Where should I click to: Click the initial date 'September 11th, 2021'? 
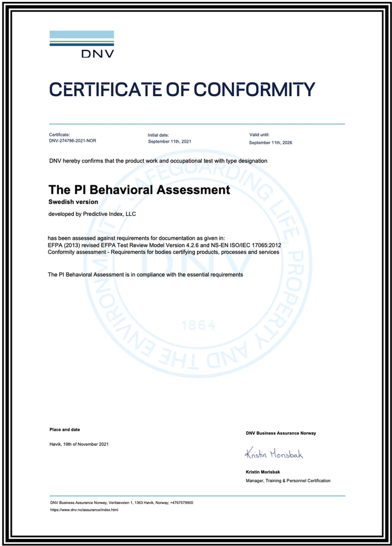[169, 141]
